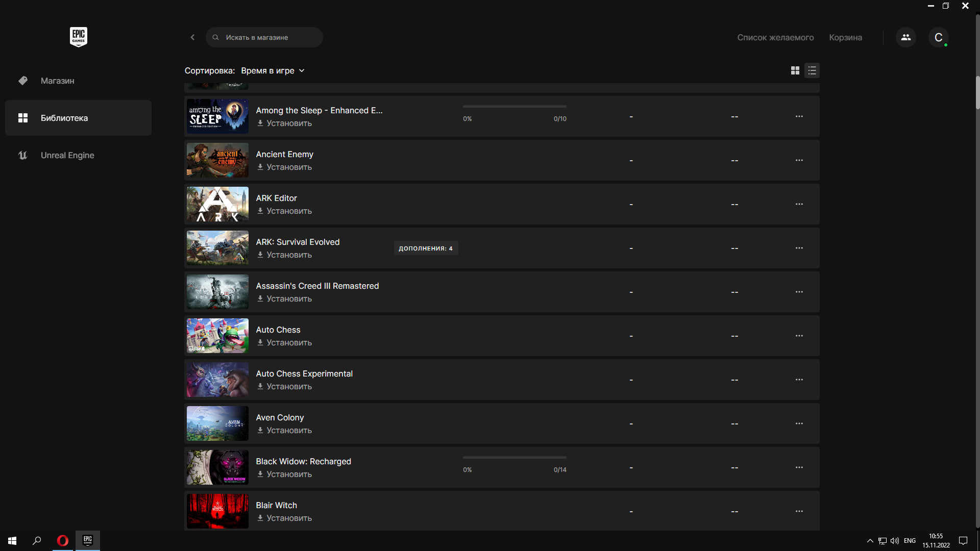Open the Library (Библиотека) section
Image resolution: width=980 pixels, height=551 pixels.
[x=78, y=118]
